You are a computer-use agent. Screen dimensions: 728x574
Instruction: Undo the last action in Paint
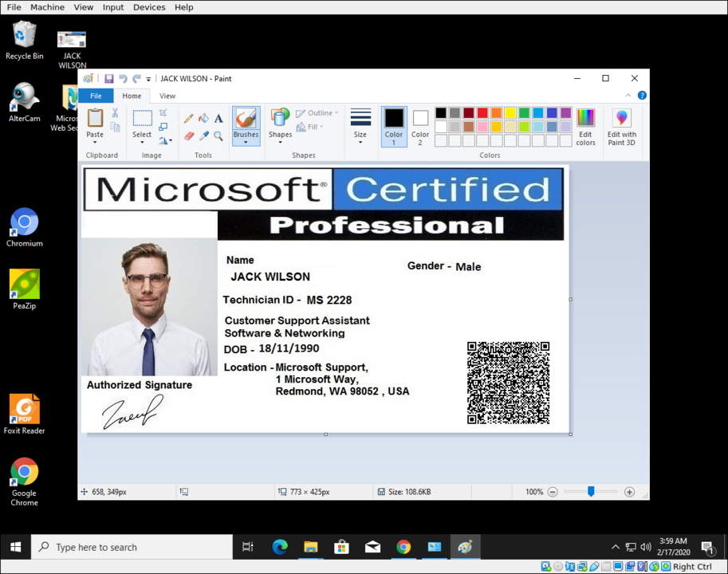pyautogui.click(x=123, y=79)
